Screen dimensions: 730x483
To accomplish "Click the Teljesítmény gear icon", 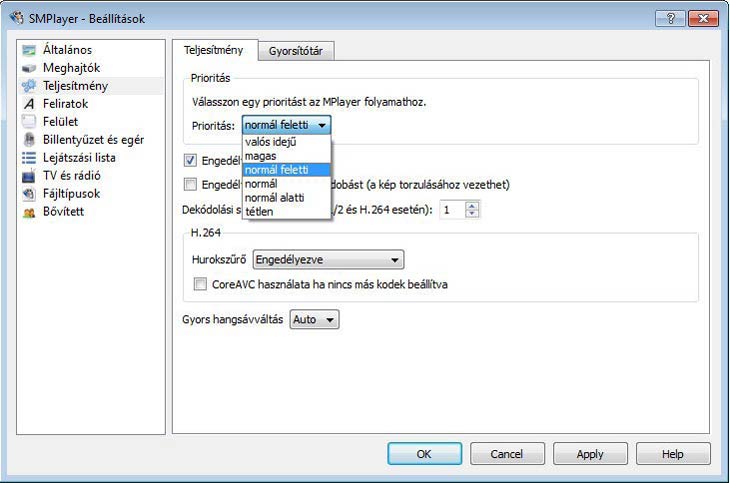I will (29, 86).
